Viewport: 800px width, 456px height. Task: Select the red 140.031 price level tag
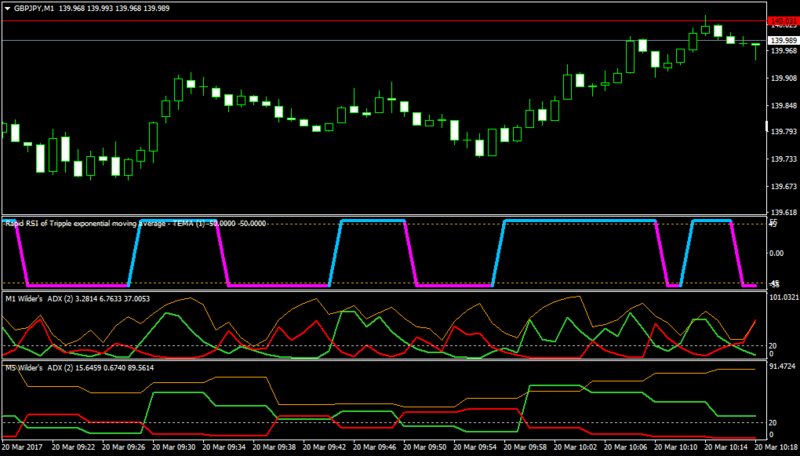783,21
